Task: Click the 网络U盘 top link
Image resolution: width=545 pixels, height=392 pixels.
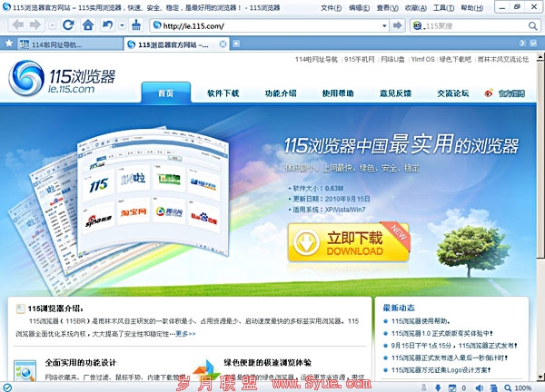Action: tap(392, 59)
